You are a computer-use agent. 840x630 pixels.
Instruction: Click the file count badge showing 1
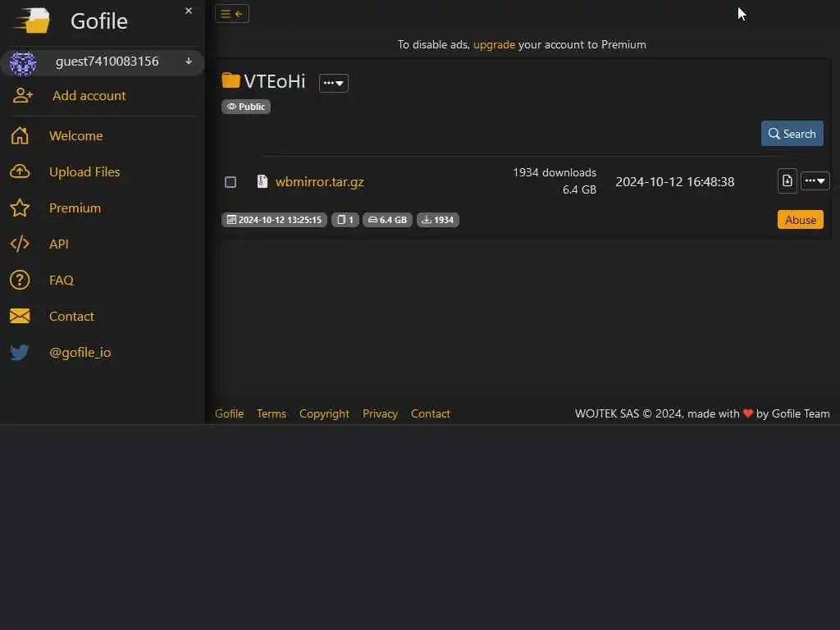[x=345, y=220]
